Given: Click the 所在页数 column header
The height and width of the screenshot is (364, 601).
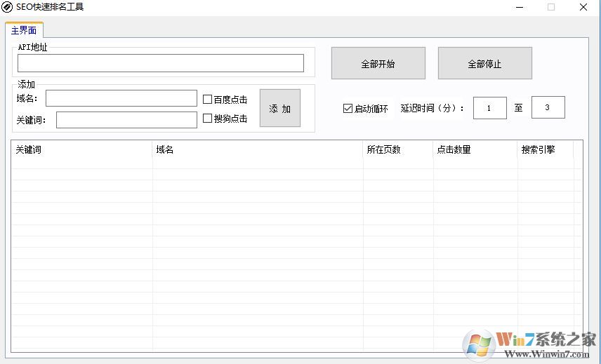Looking at the screenshot, I should click(397, 149).
